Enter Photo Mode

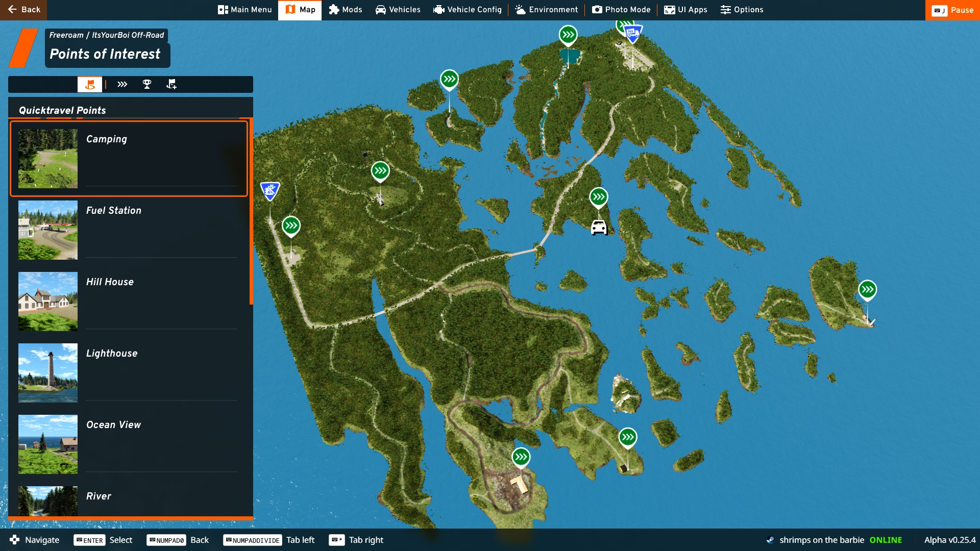(621, 10)
